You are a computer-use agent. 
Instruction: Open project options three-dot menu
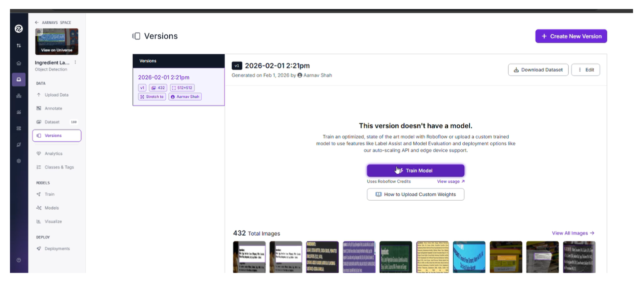(75, 62)
